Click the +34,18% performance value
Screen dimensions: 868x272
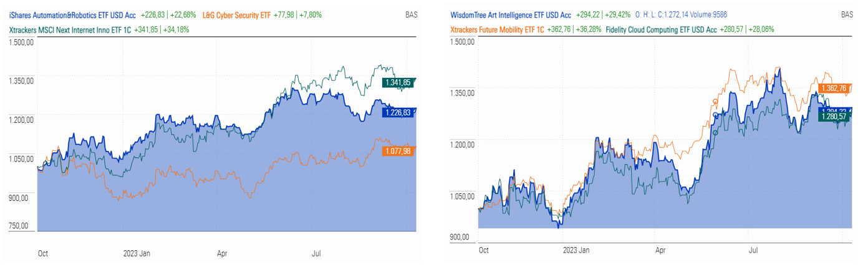(175, 29)
